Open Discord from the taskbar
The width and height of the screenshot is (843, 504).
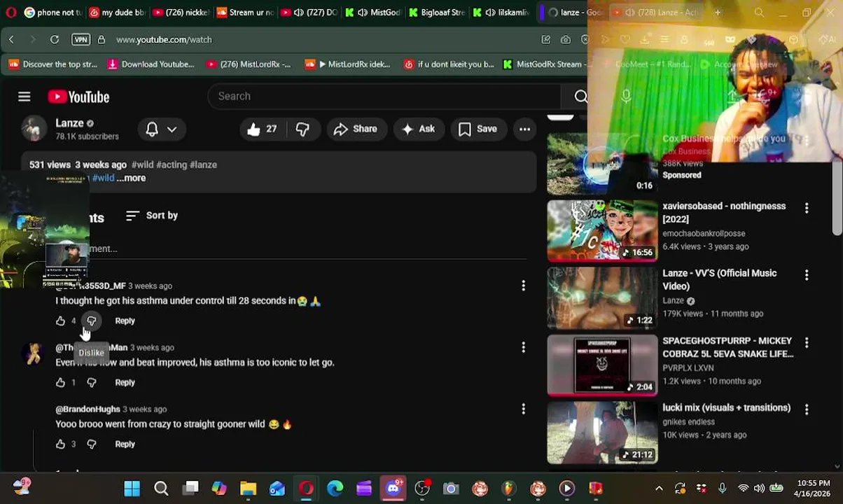click(393, 489)
